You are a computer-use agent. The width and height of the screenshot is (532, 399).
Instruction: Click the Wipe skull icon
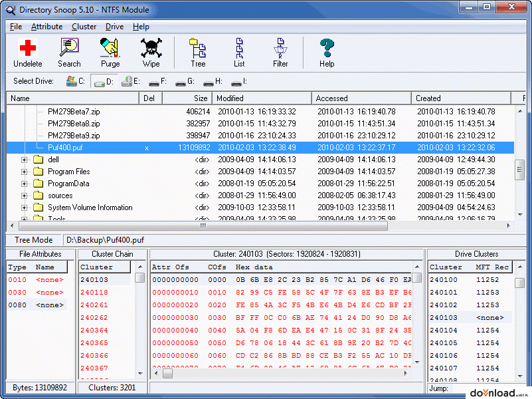coord(151,47)
